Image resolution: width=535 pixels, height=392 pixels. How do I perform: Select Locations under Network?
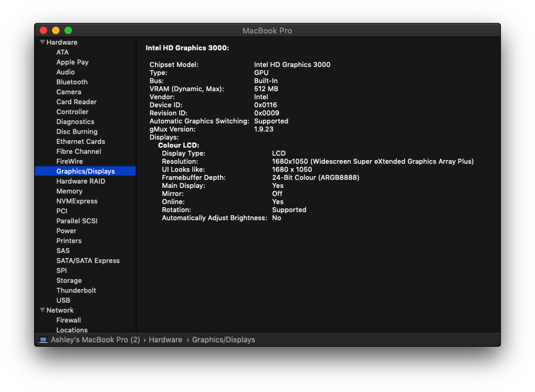[x=72, y=330]
